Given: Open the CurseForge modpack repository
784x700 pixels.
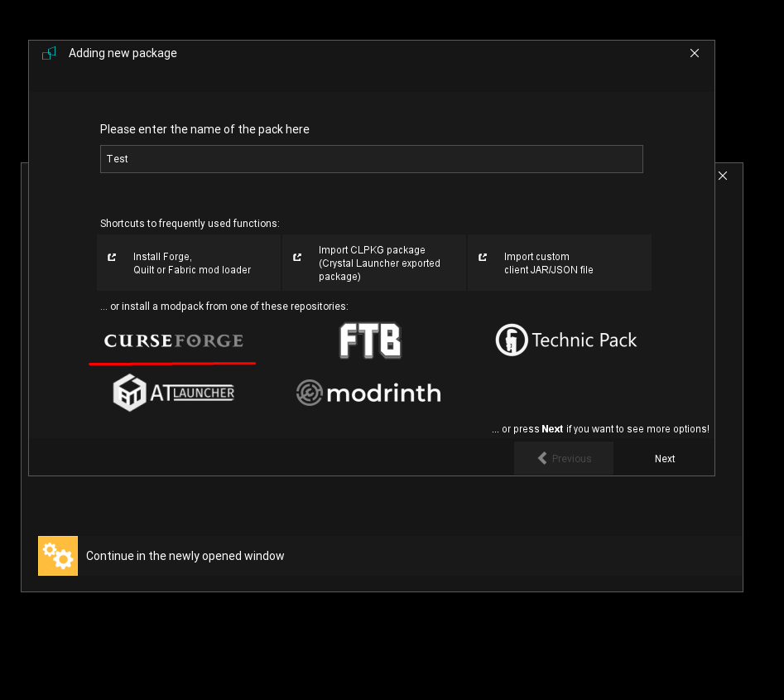Looking at the screenshot, I should [173, 340].
